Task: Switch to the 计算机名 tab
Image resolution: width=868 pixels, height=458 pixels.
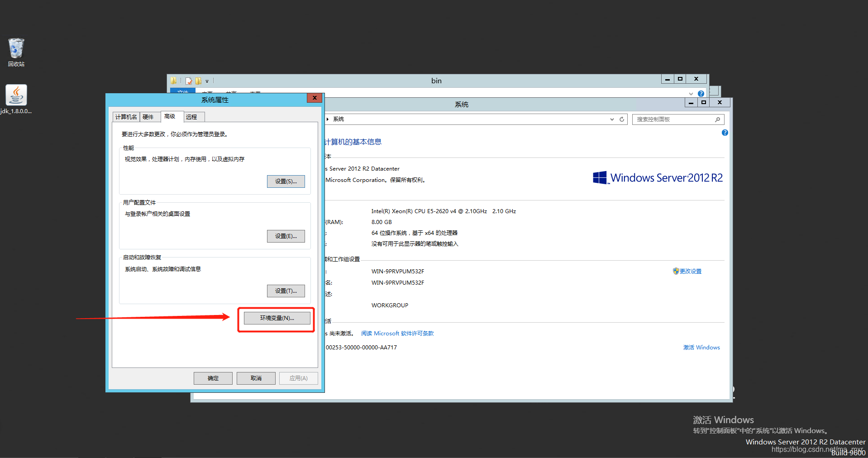Action: (126, 117)
